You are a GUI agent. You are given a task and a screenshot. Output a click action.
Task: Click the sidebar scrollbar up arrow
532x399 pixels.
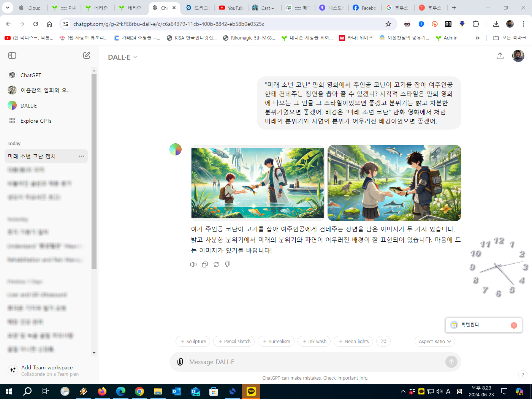(94, 71)
